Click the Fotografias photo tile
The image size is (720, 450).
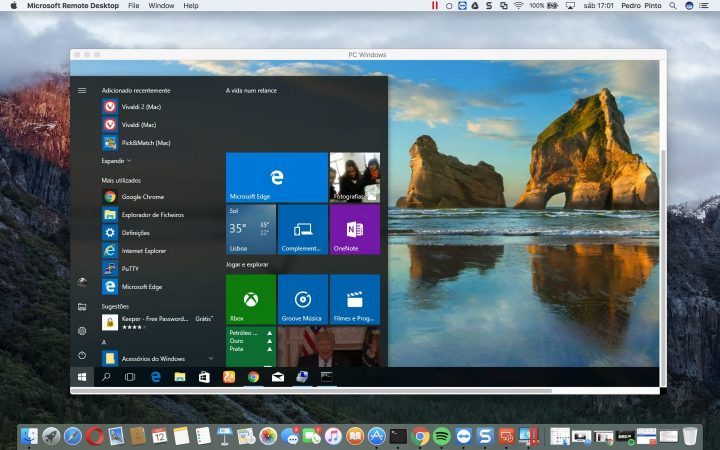pyautogui.click(x=354, y=177)
